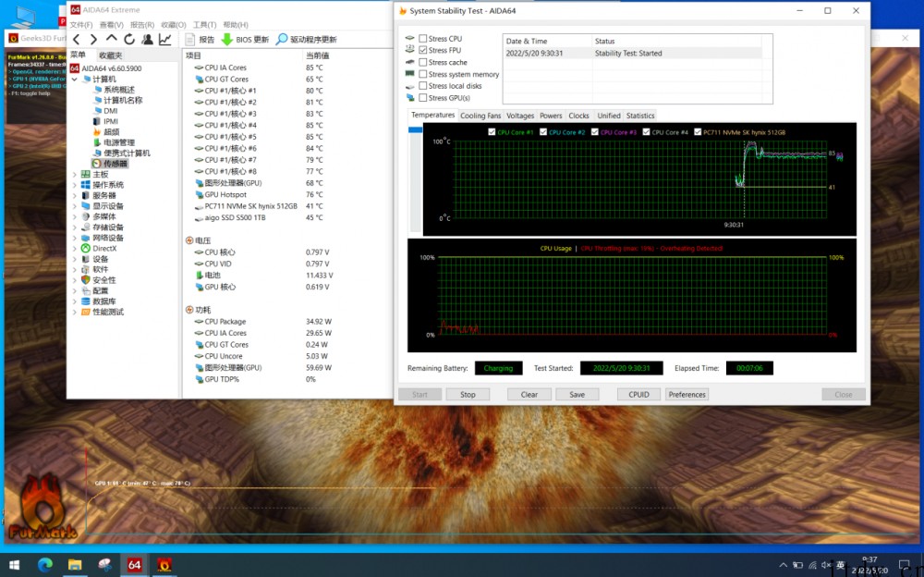Image resolution: width=924 pixels, height=577 pixels.
Task: Open the 查看(V) menu
Action: [112, 25]
